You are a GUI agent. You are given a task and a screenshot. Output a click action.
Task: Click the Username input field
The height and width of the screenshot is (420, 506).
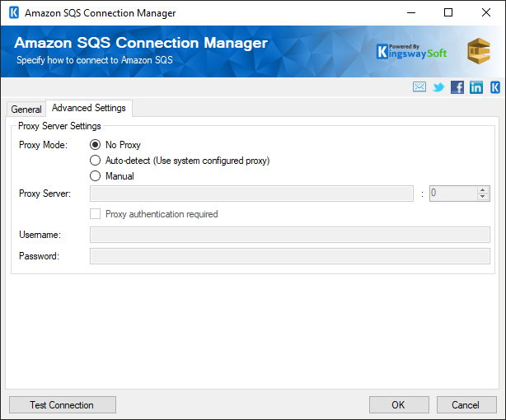[290, 235]
